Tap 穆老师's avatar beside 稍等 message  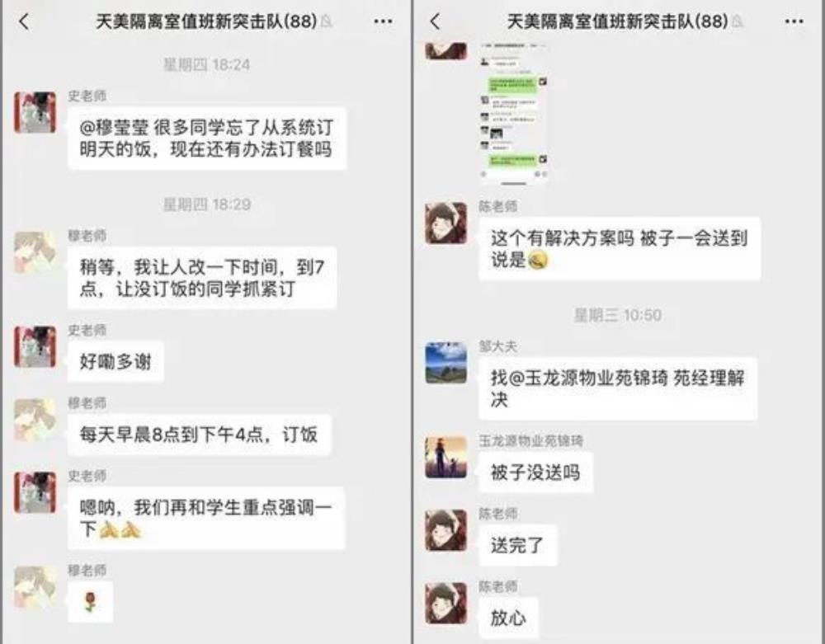[x=35, y=251]
